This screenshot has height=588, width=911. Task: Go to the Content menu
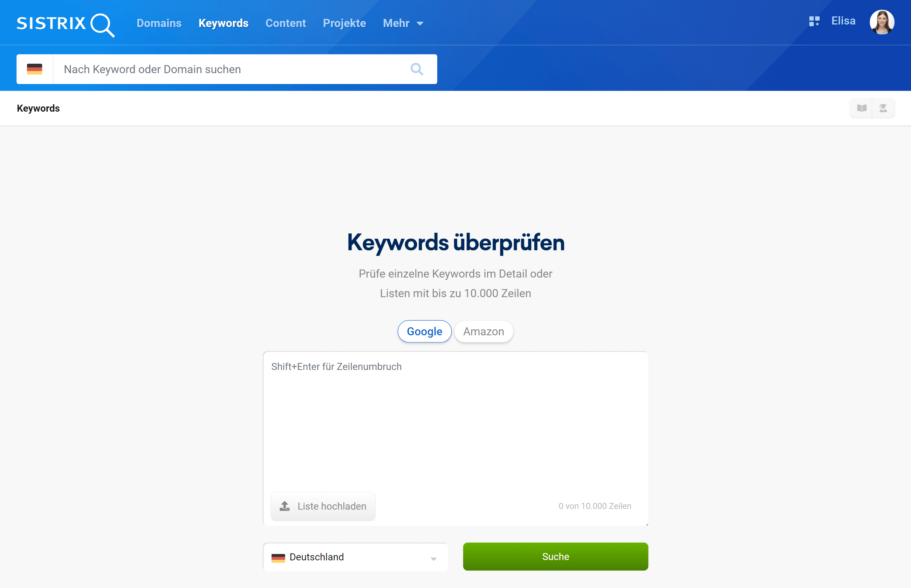[286, 23]
